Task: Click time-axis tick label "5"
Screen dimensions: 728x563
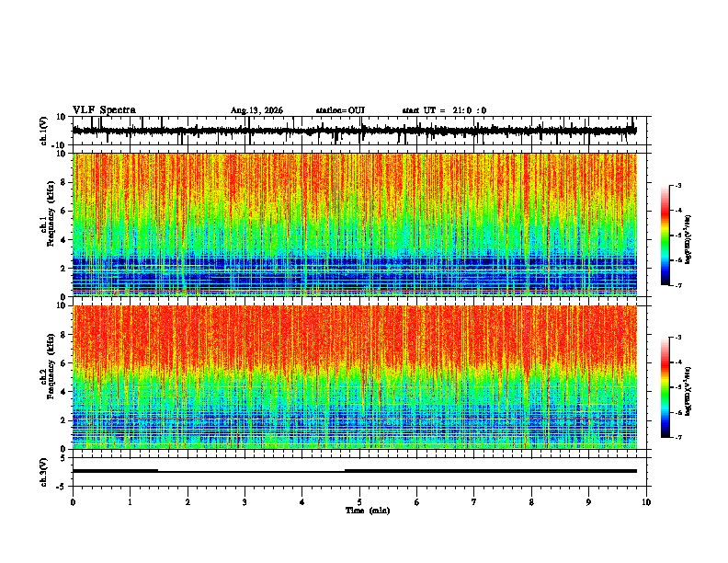Action: tap(359, 502)
